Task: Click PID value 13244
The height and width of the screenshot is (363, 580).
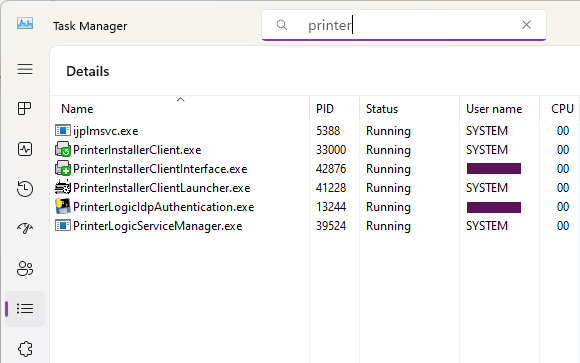Action: (x=331, y=206)
